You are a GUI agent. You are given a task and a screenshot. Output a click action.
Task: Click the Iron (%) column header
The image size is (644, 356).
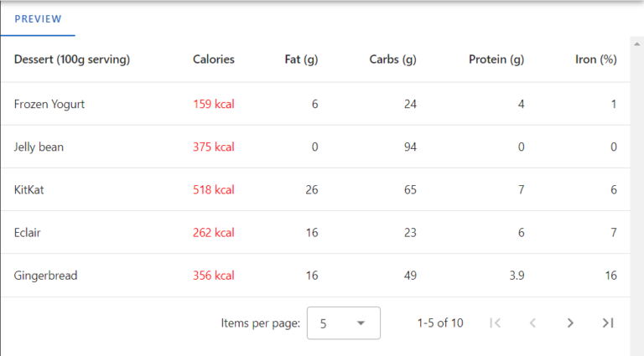tap(596, 59)
